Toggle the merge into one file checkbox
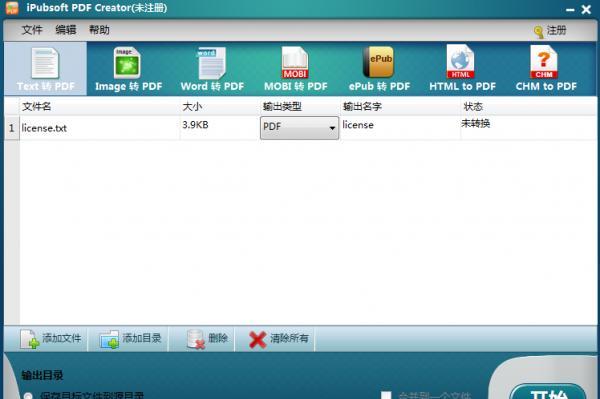The width and height of the screenshot is (600, 399). (x=386, y=395)
